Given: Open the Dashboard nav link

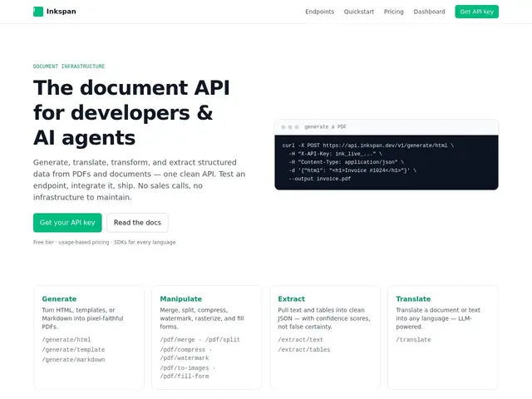Looking at the screenshot, I should [429, 12].
